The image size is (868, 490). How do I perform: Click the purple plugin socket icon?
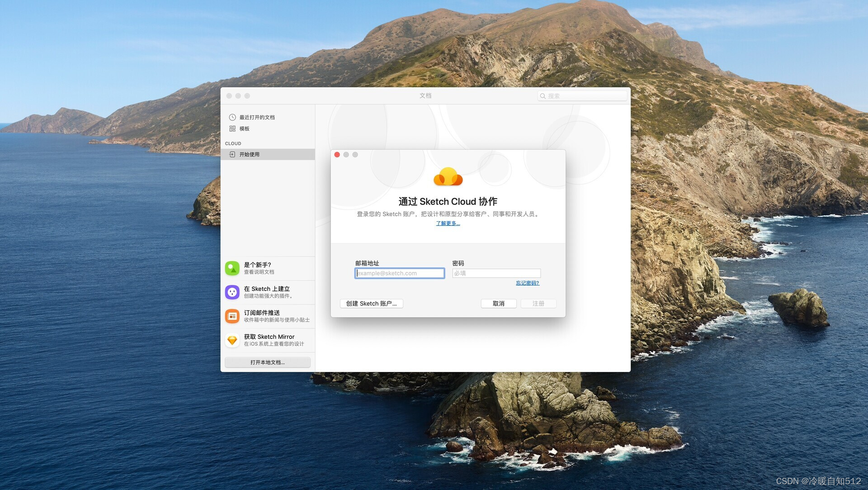[232, 292]
